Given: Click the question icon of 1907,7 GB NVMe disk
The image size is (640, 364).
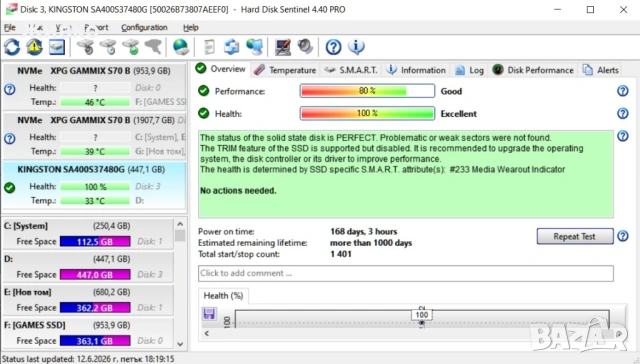Looking at the screenshot, I should tap(10, 139).
